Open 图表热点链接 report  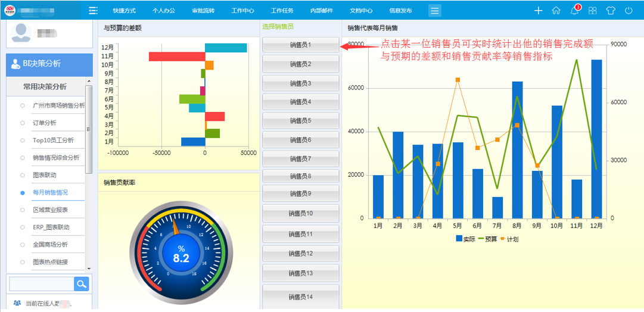tap(51, 261)
